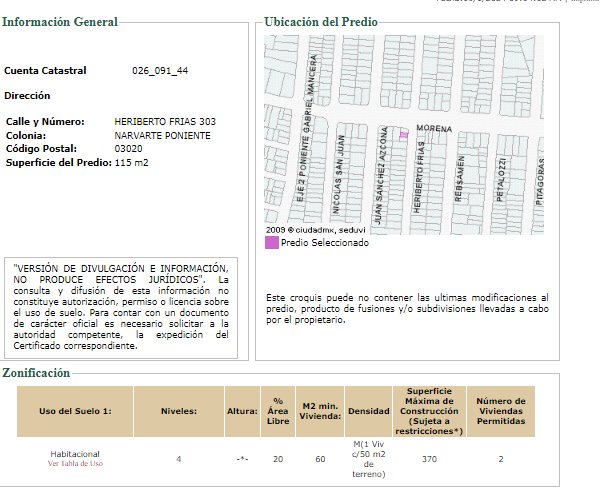Click the NICOLAS SAN JUAN street label
Image resolution: width=600 pixels, height=491 pixels.
pyautogui.click(x=338, y=174)
